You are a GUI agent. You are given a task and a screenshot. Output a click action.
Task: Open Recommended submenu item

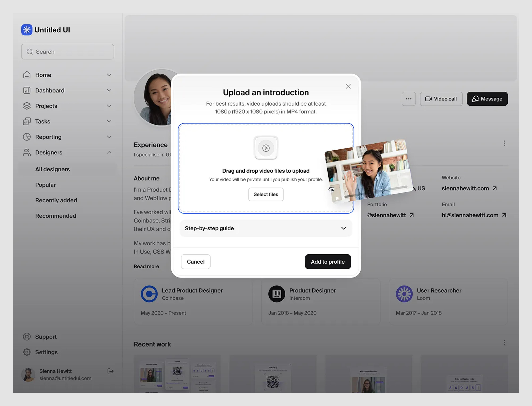point(55,216)
